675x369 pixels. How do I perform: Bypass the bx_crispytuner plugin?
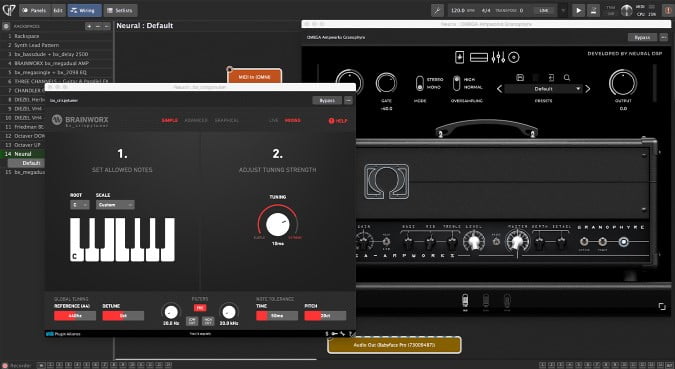(x=327, y=100)
